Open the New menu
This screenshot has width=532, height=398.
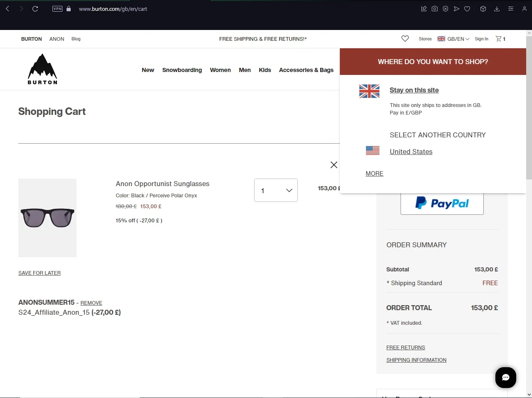(x=148, y=70)
